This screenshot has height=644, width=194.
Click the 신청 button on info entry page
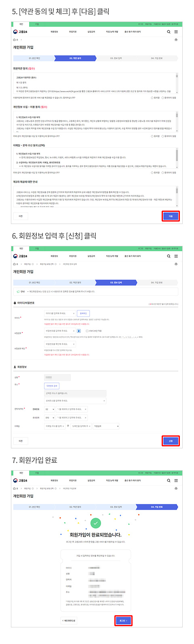171,441
